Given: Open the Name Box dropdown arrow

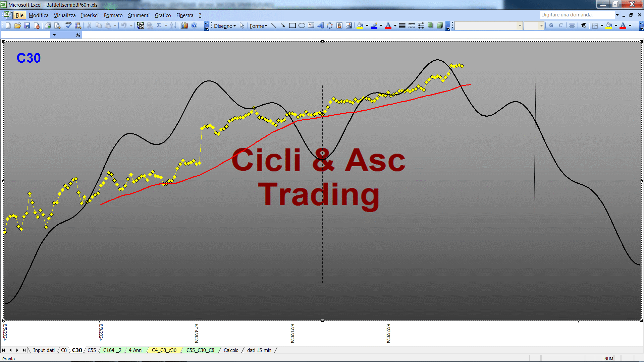Looking at the screenshot, I should click(x=54, y=35).
